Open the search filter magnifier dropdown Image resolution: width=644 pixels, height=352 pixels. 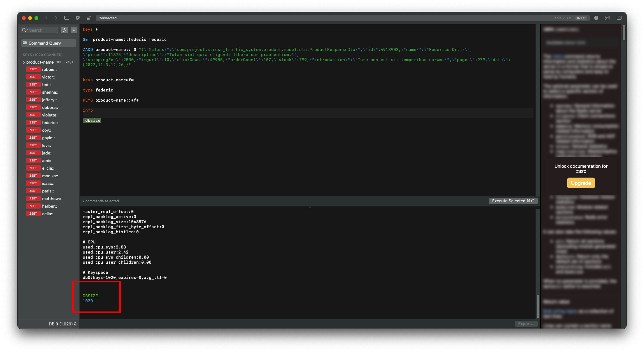[x=25, y=30]
